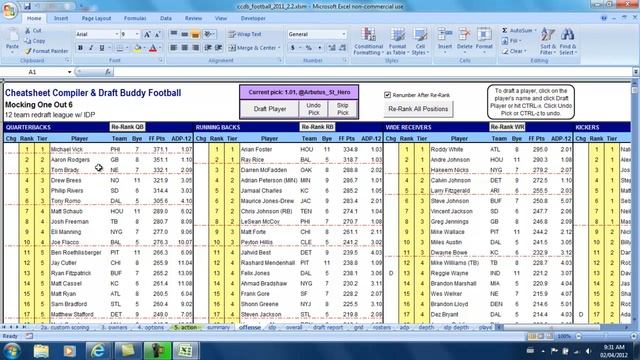The image size is (640, 360).
Task: Click the Windows Start button
Action: 11,351
